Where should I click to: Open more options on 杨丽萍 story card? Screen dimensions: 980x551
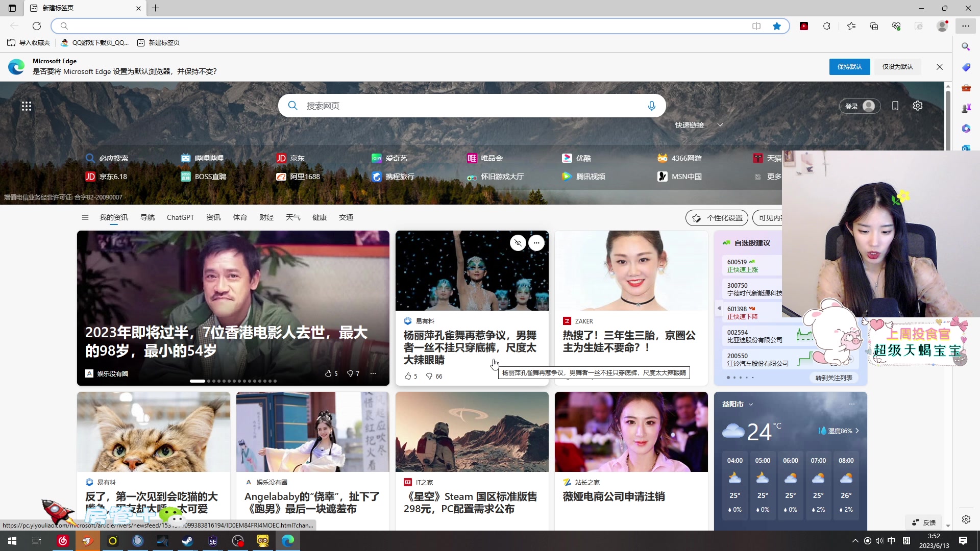pyautogui.click(x=536, y=243)
